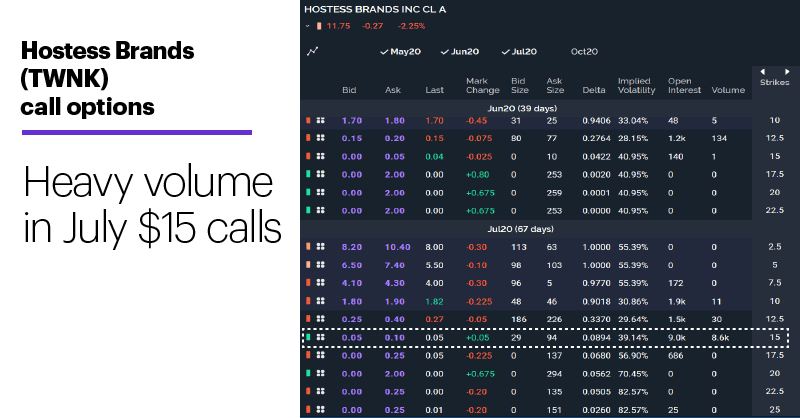
Task: Click the Jul20 ask price 0.40
Action: [394, 319]
